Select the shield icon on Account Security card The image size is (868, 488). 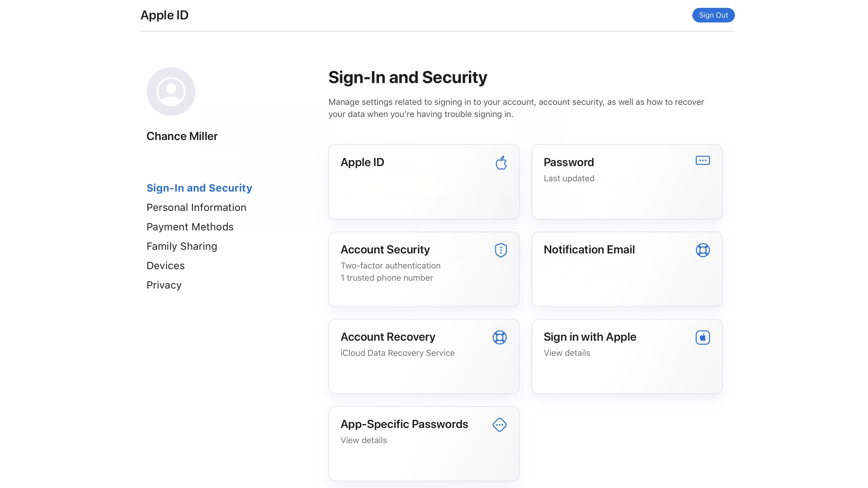pos(500,250)
